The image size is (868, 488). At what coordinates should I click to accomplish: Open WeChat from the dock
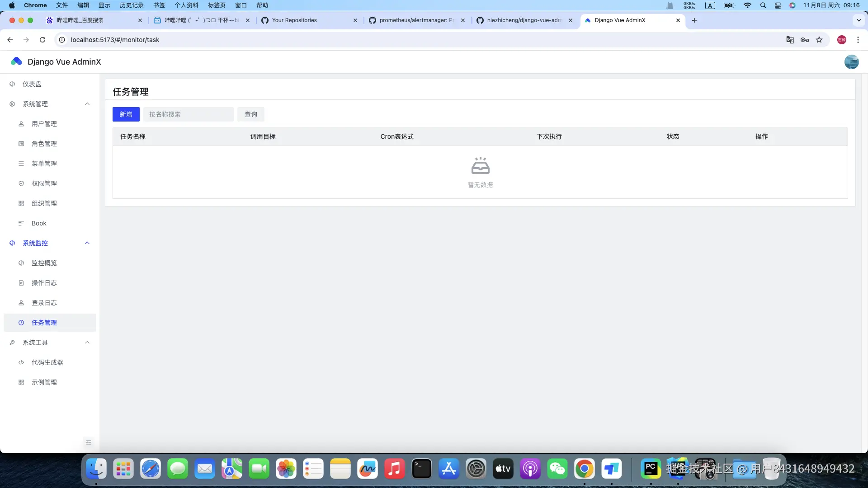(x=557, y=469)
